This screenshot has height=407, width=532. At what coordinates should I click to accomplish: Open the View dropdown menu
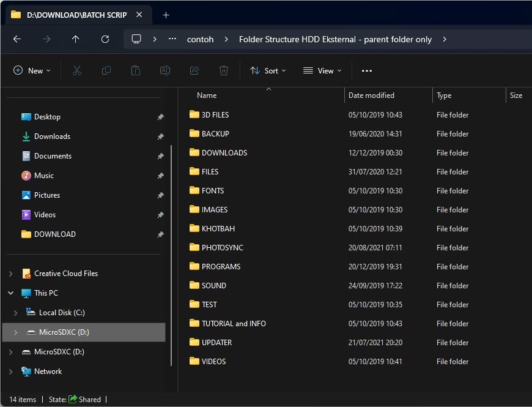[x=322, y=70]
